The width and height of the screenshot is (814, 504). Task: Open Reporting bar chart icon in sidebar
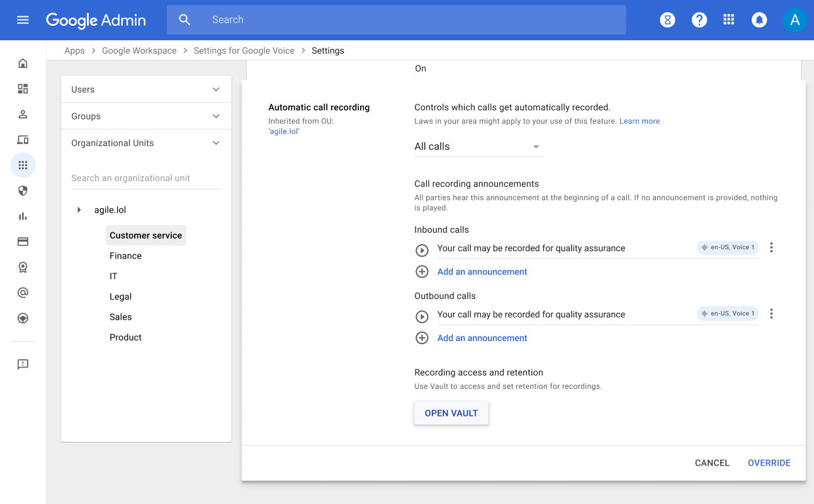click(x=23, y=216)
